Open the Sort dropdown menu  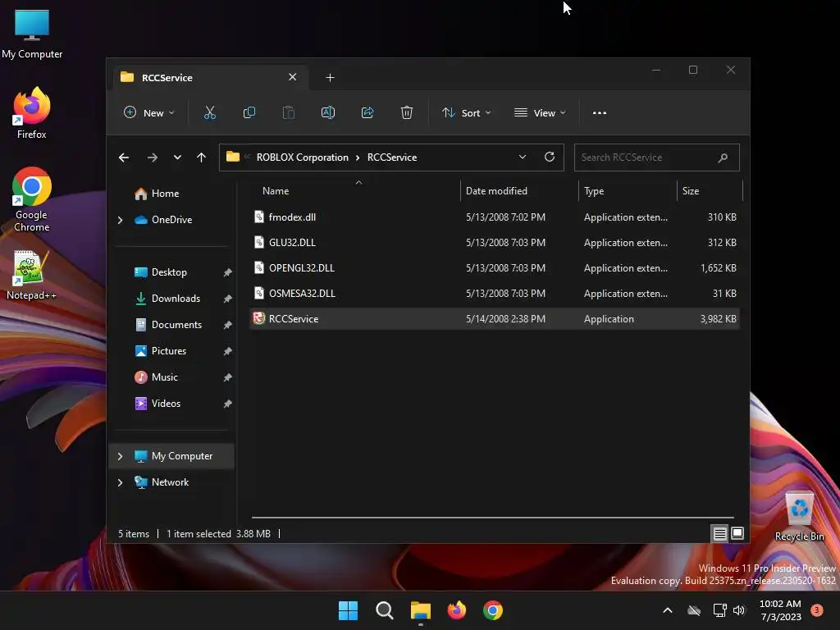tap(467, 113)
